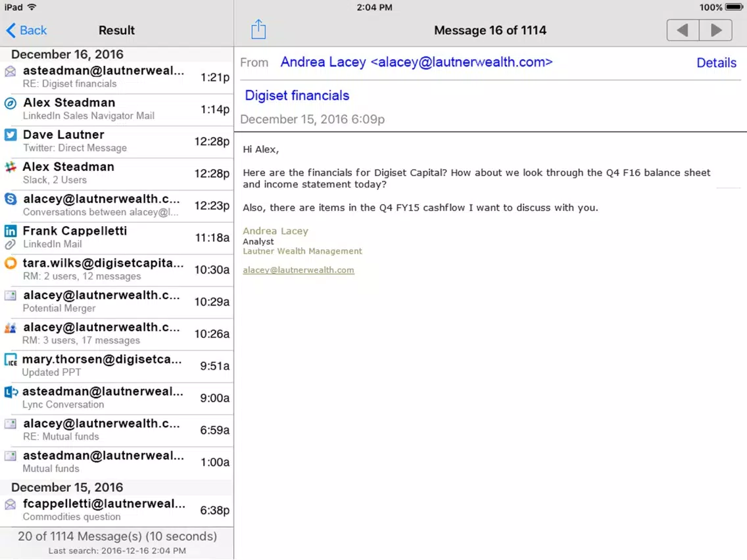
Task: Click orange chat icon on tara.wilks row
Action: [10, 264]
